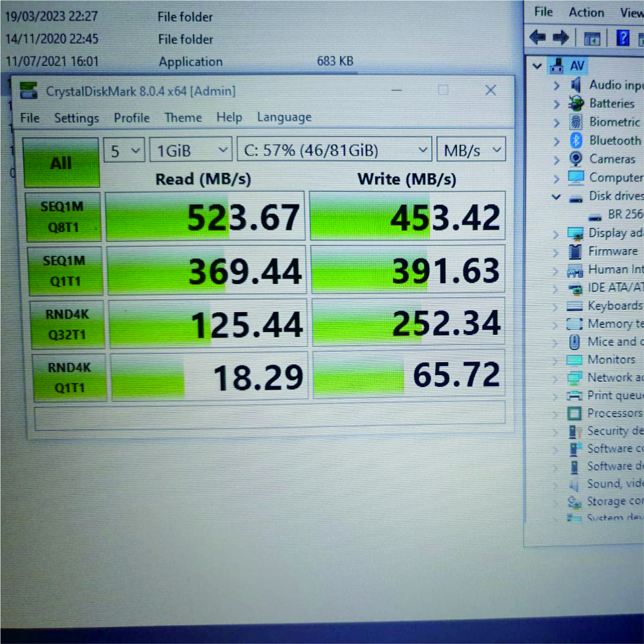
Task: Open CrystalDiskMark File menu
Action: [x=30, y=118]
